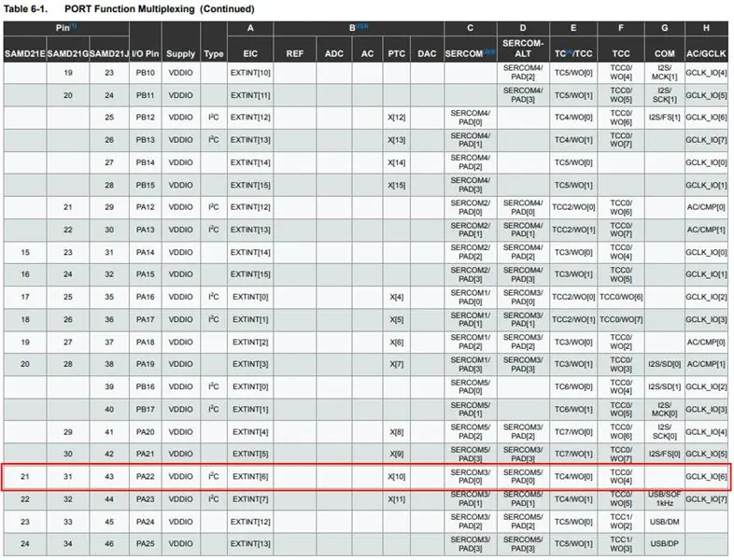Click the PB10 I/O pin cell
The height and width of the screenshot is (560, 734).
coord(145,73)
